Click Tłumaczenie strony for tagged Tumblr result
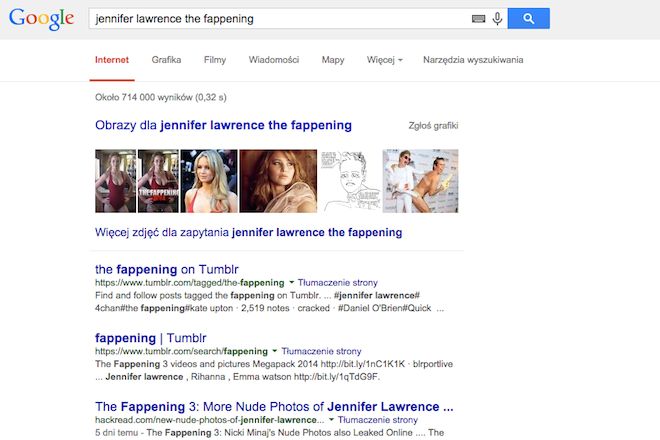 (338, 283)
